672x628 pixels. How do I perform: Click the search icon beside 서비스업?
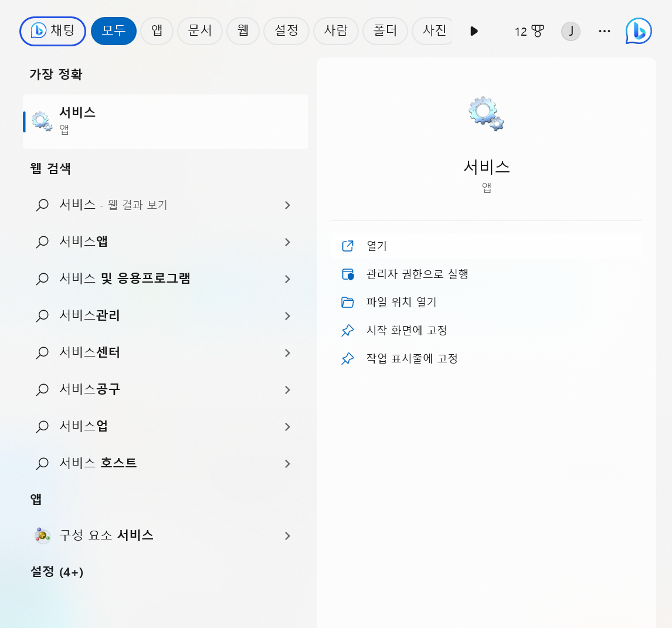(42, 426)
